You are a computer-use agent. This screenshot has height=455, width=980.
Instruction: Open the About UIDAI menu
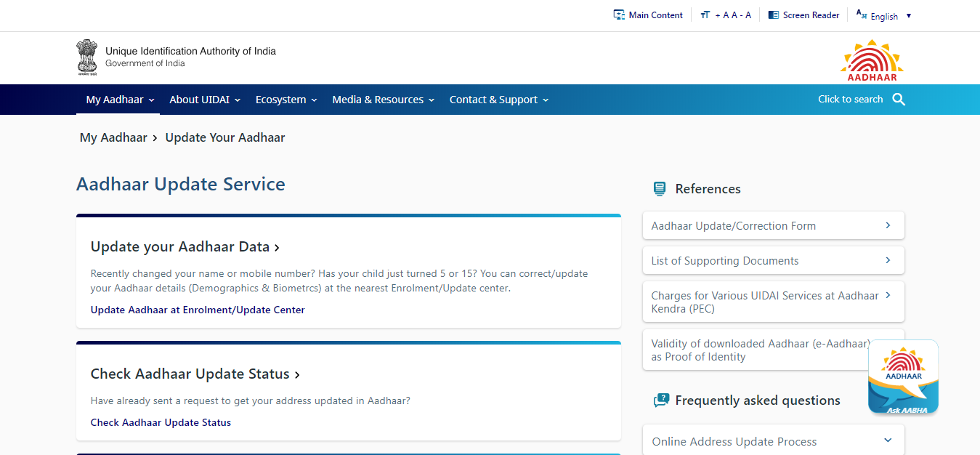tap(205, 100)
